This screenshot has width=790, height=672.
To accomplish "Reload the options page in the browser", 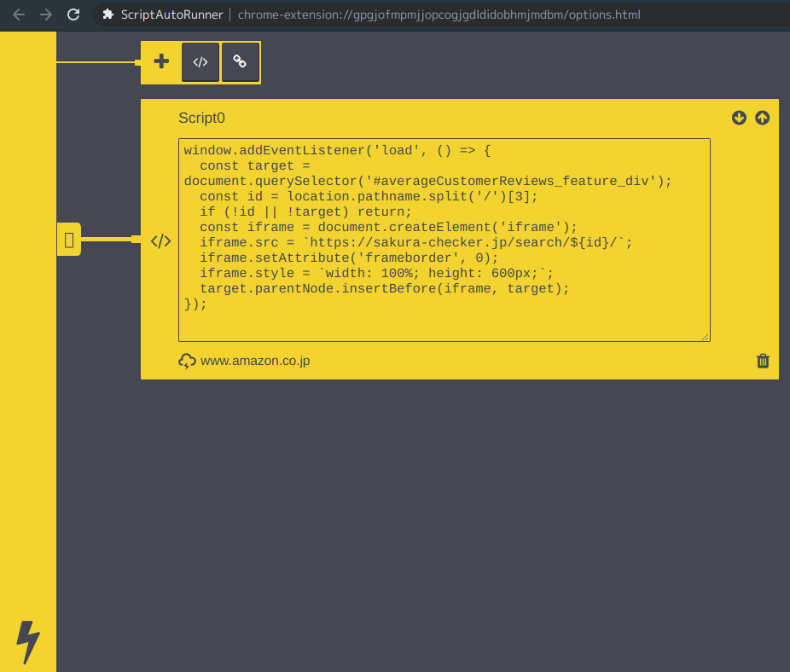I will tap(73, 14).
